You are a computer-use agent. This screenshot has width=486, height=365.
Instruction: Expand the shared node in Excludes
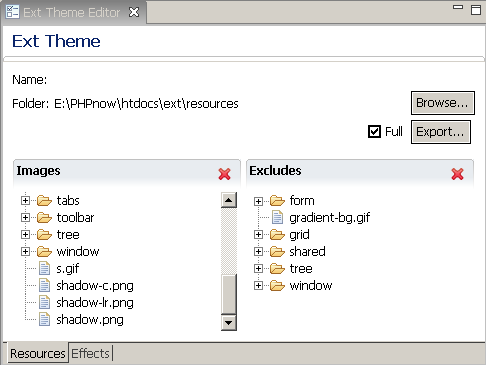[x=258, y=252]
